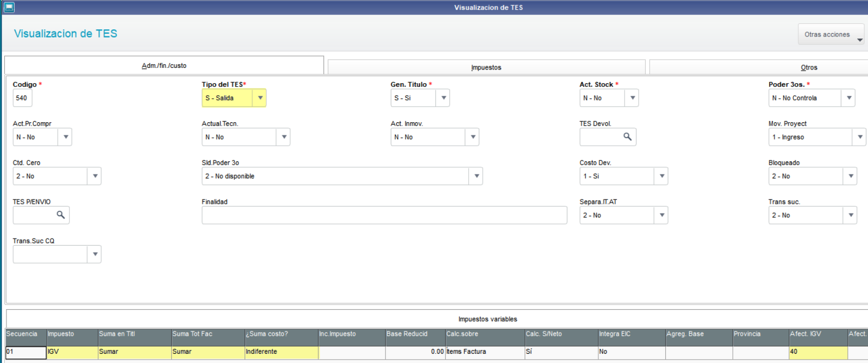Click Base Reducid column header
The height and width of the screenshot is (363, 868).
tap(415, 337)
